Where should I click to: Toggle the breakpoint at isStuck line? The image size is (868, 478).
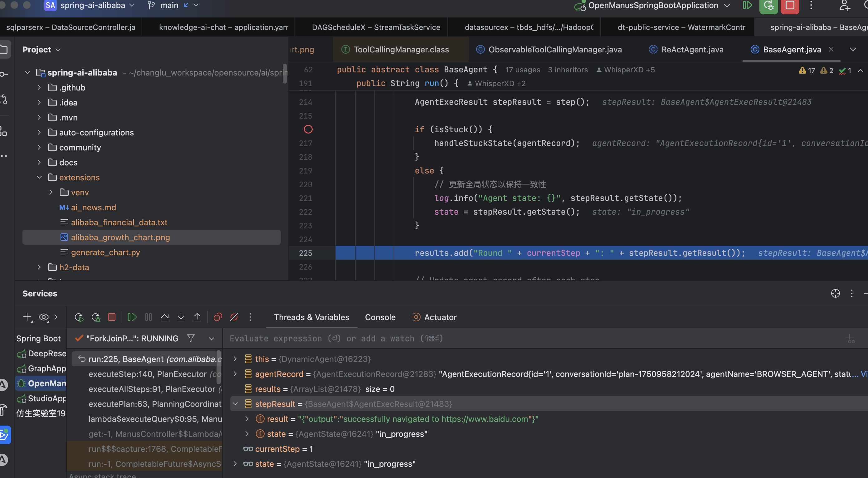(x=308, y=129)
